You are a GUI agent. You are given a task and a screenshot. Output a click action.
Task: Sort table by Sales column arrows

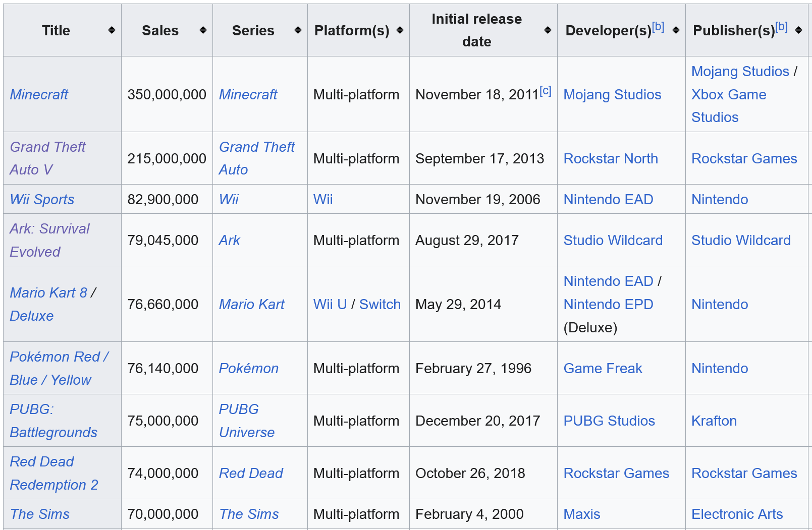tap(203, 30)
